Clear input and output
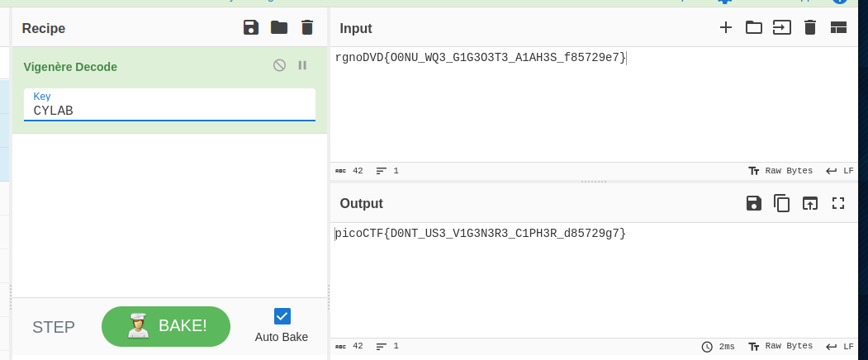The image size is (868, 360). (x=810, y=28)
